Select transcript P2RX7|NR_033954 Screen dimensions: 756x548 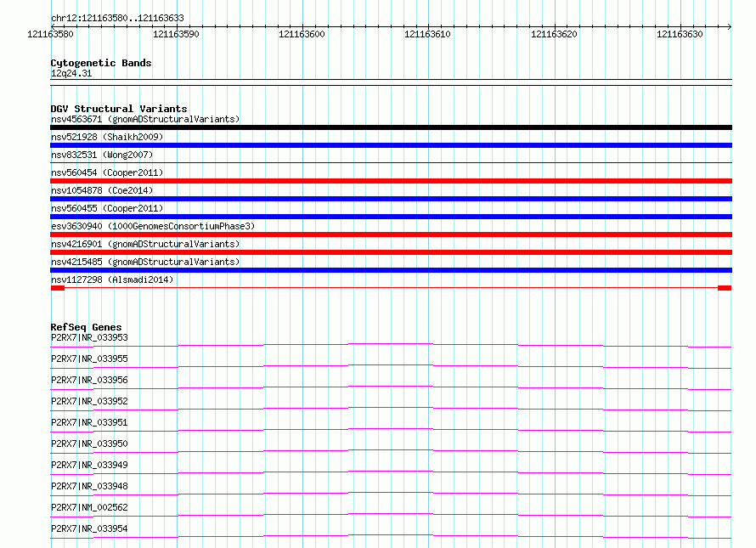coord(89,528)
